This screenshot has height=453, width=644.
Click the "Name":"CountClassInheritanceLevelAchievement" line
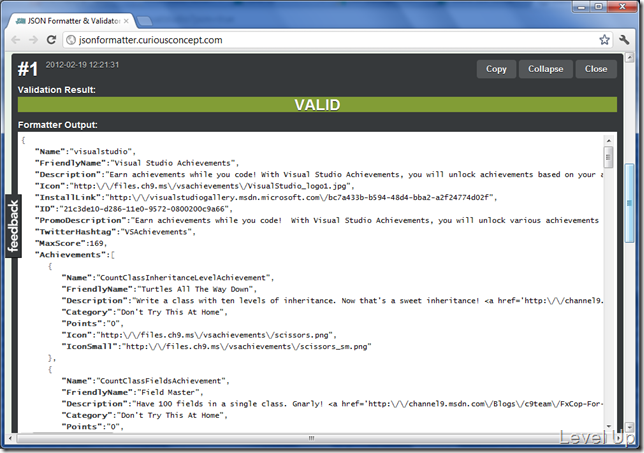click(168, 278)
